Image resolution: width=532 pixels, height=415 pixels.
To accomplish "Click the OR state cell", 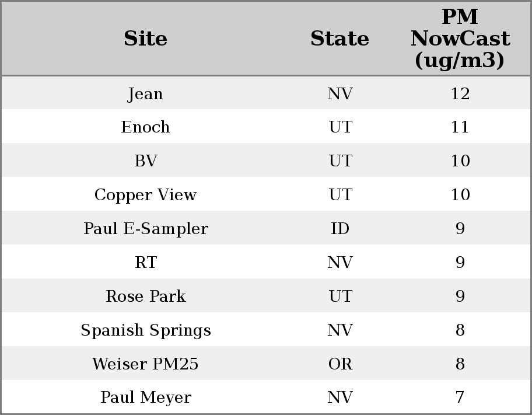I will coord(339,364).
